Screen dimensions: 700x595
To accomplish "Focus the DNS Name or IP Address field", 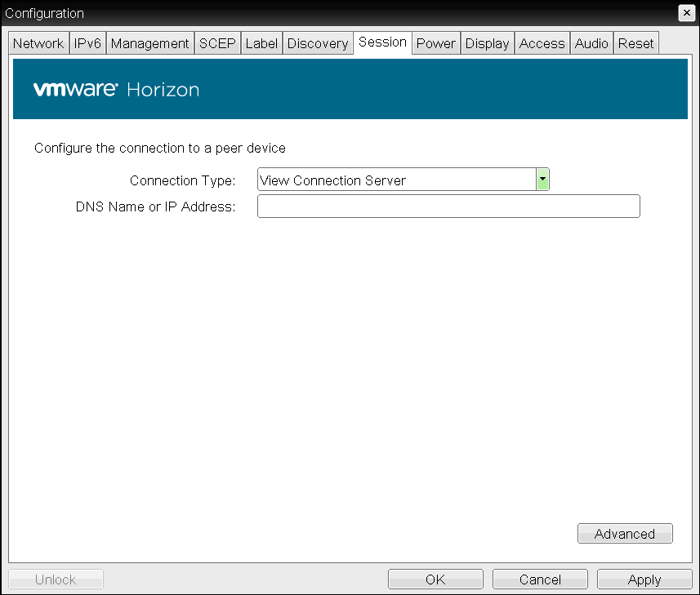I will coord(448,206).
